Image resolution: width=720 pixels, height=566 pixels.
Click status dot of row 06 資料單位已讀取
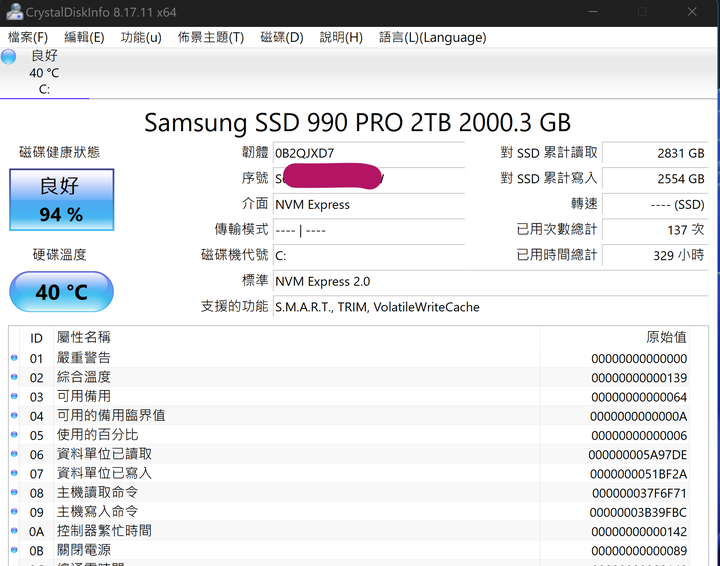(x=14, y=454)
